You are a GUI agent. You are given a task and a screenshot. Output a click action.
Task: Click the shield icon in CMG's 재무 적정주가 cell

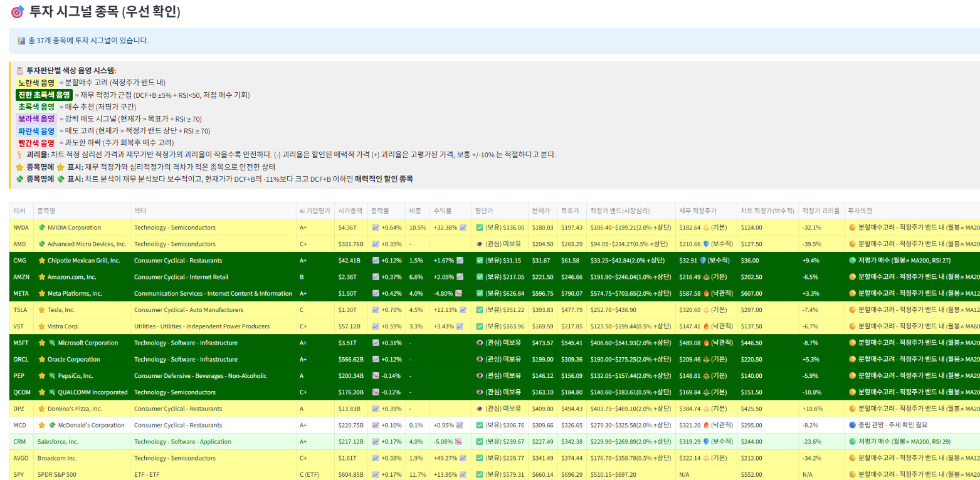[703, 260]
